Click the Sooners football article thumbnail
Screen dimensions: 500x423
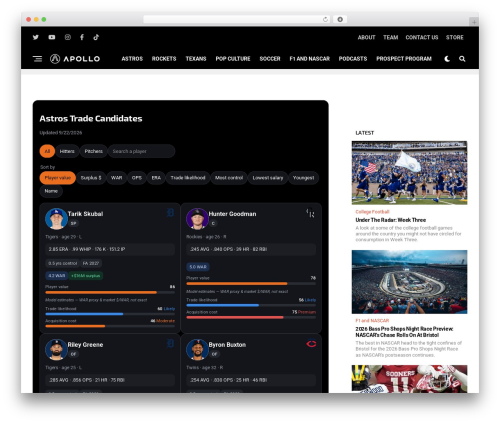pos(409,379)
